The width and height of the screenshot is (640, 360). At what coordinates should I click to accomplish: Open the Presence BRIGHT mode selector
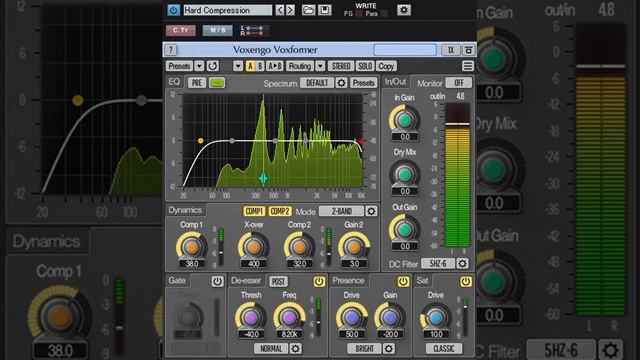pos(364,349)
